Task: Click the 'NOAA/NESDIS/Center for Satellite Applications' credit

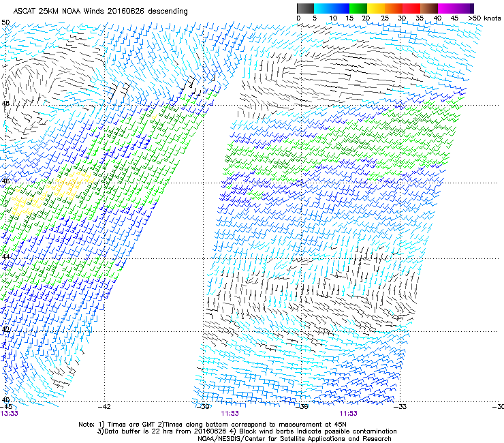Action: (x=294, y=438)
